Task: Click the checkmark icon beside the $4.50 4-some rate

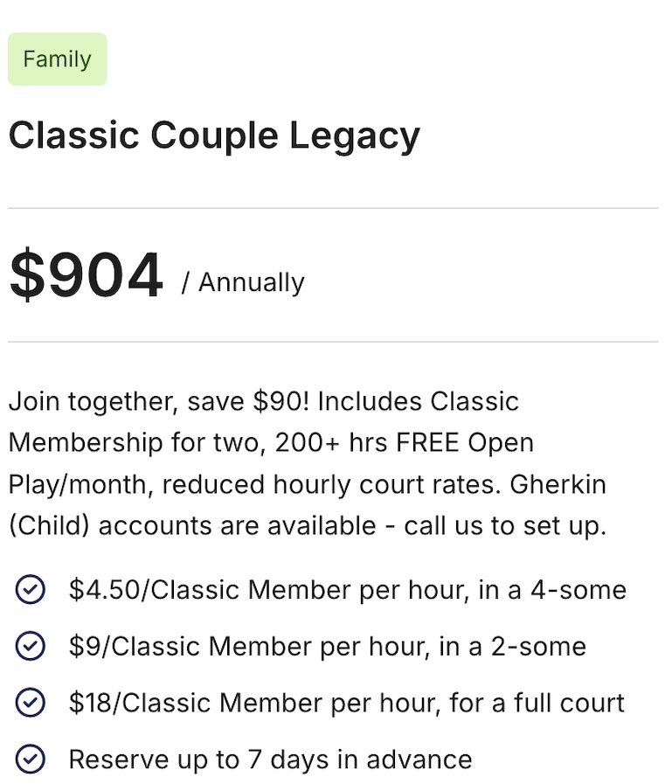Action: [31, 590]
